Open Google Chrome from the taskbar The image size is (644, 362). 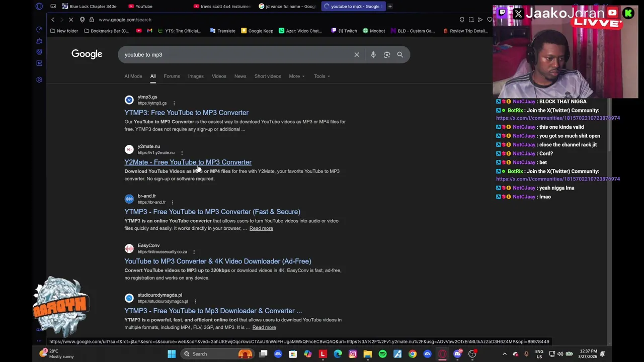point(413,354)
